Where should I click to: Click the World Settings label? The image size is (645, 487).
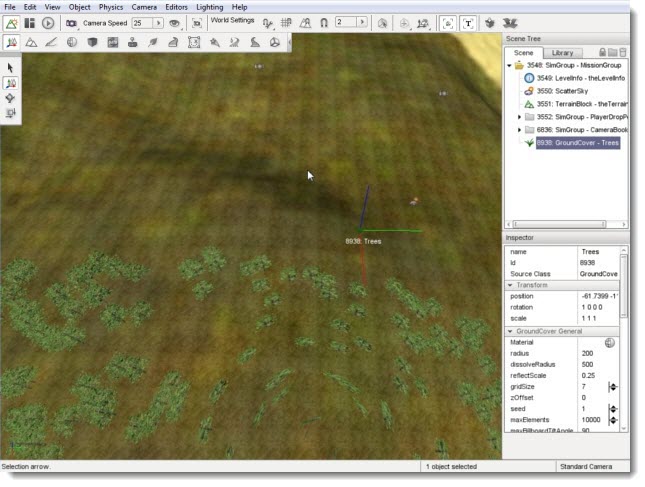232,20
